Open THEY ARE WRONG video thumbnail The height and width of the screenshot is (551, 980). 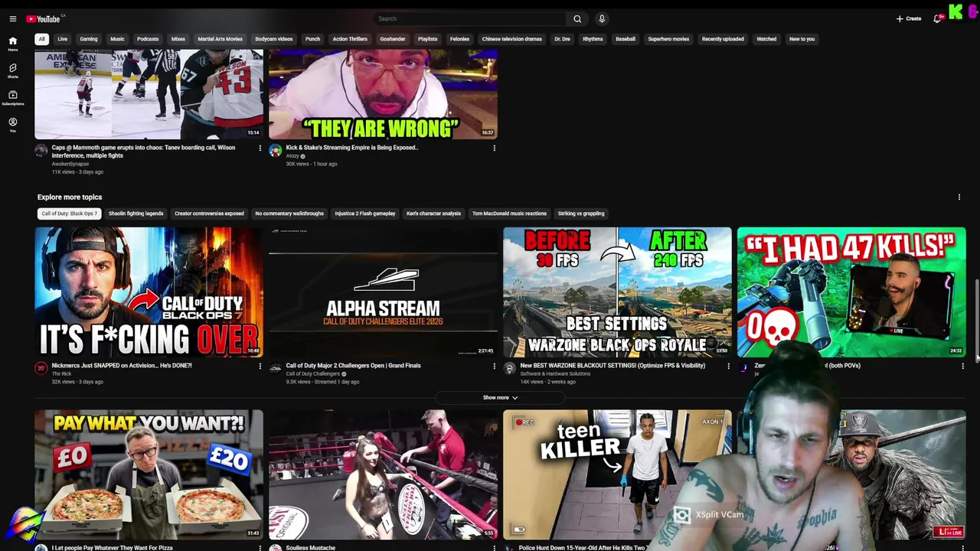(383, 94)
